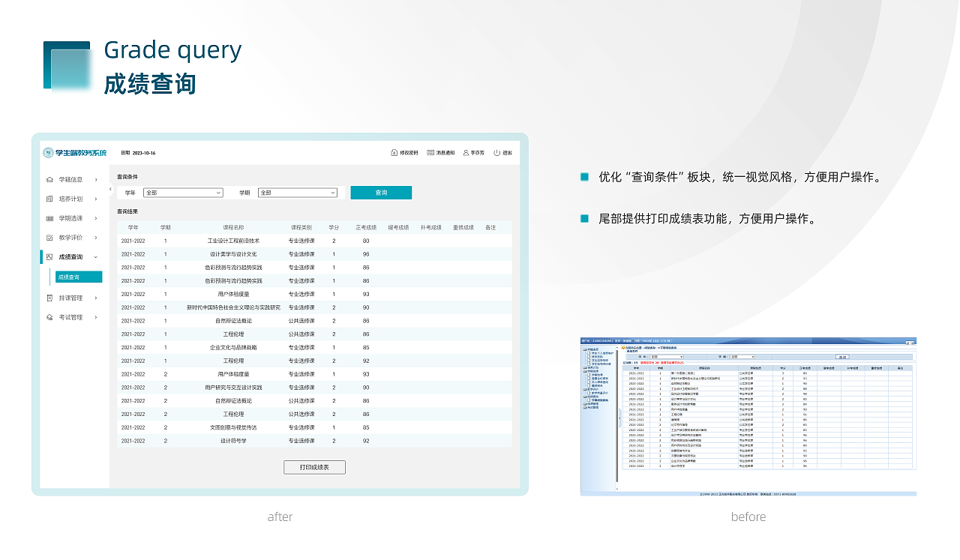Expand the 考试管理 chevron
The width and height of the screenshot is (960, 560).
click(x=96, y=317)
